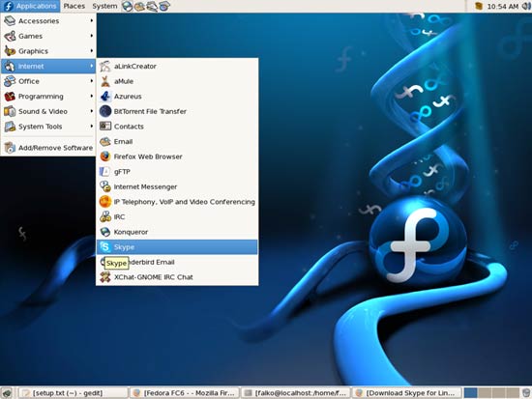Click the 10:54 AM clock

tap(502, 7)
